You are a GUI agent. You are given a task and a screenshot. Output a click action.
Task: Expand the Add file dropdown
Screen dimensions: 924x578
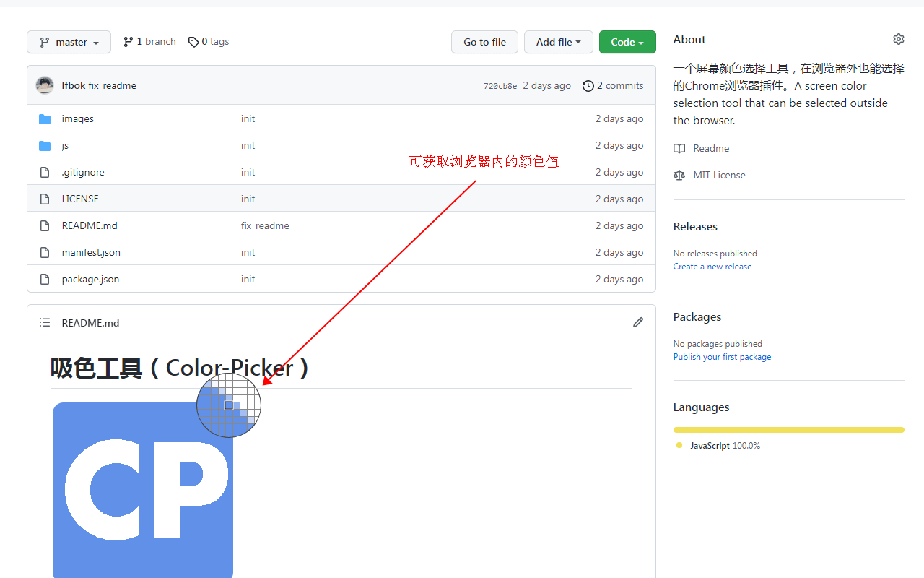click(x=559, y=42)
